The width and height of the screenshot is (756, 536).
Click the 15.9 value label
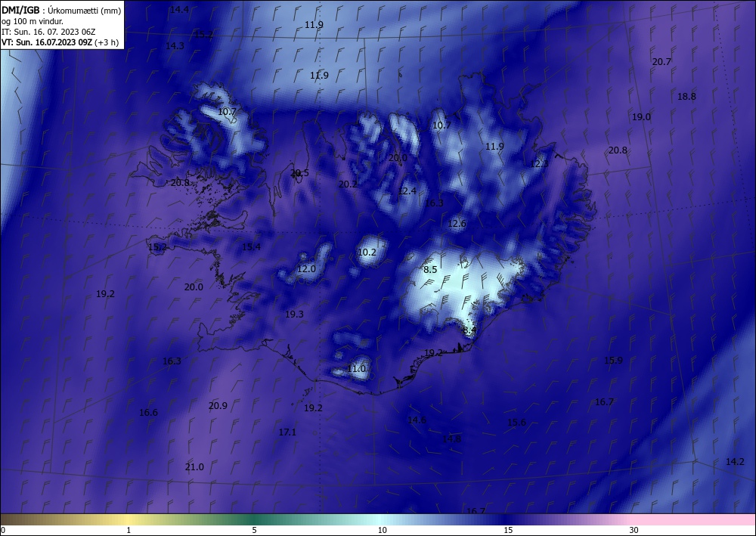pos(613,361)
